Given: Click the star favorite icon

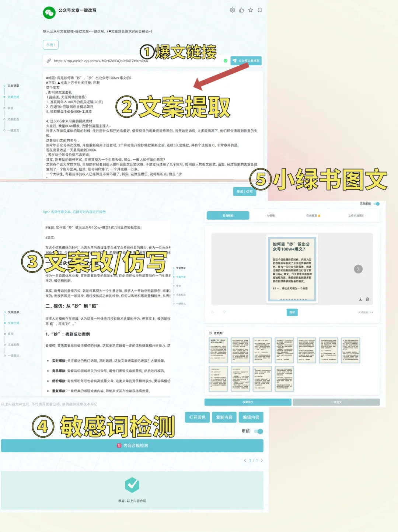Looking at the screenshot, I should 250,10.
